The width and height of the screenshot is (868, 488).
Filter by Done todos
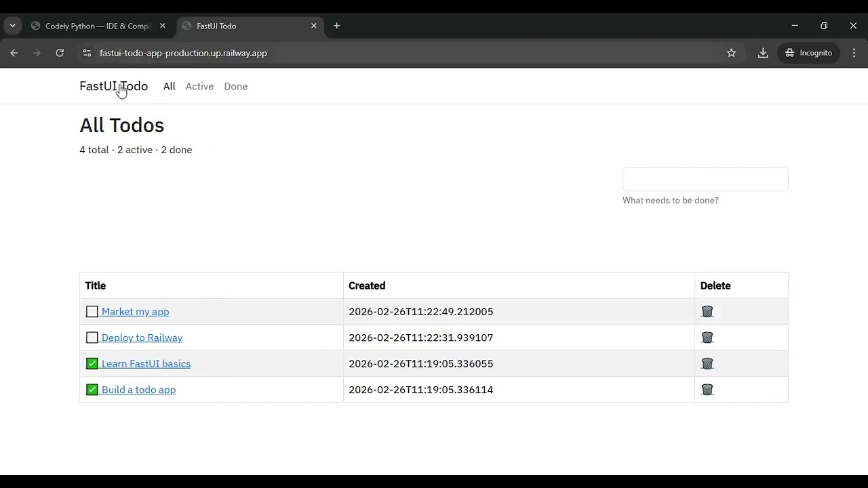[x=236, y=86]
